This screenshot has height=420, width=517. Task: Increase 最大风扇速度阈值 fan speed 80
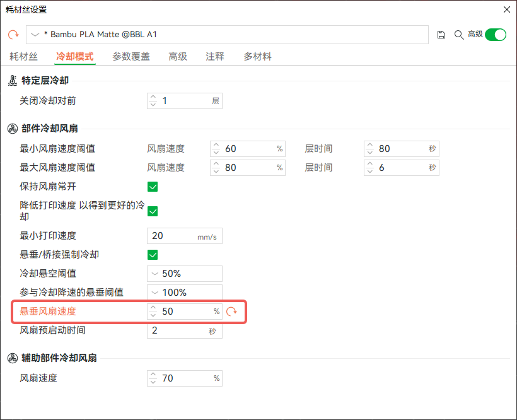coord(216,164)
